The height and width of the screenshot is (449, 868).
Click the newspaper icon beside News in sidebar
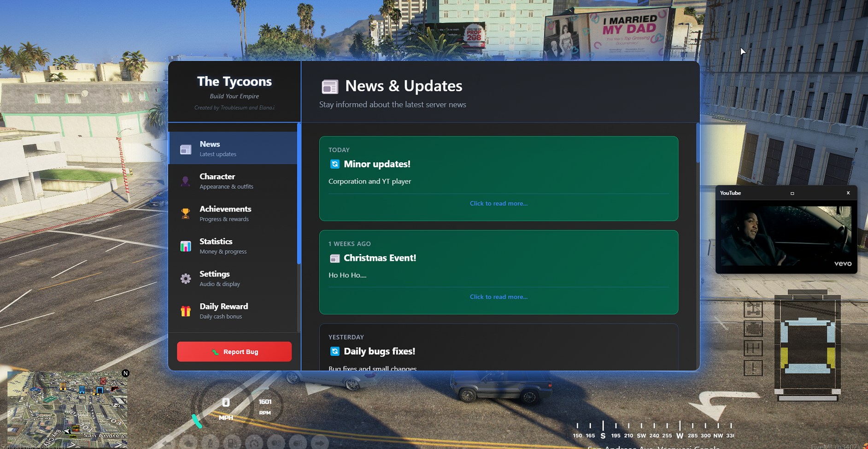click(186, 149)
